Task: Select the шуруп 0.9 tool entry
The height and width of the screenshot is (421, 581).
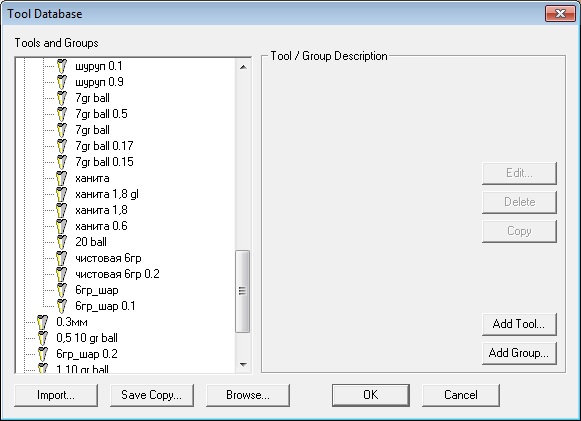Action: 99,82
